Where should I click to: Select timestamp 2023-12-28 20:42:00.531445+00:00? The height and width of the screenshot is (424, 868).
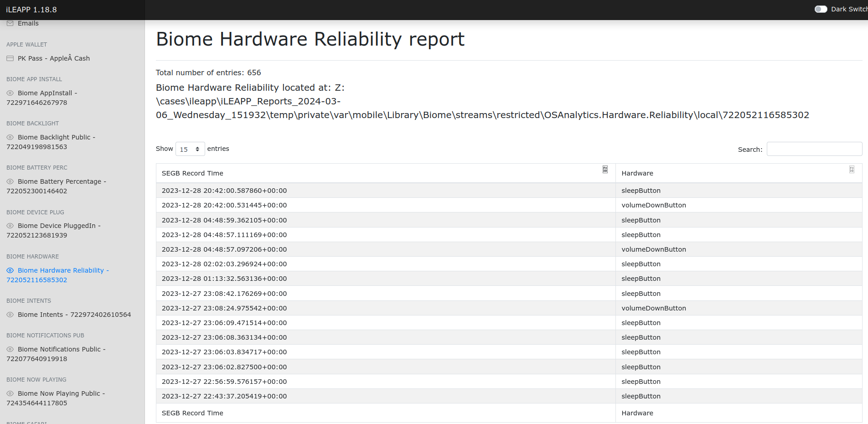coord(224,205)
